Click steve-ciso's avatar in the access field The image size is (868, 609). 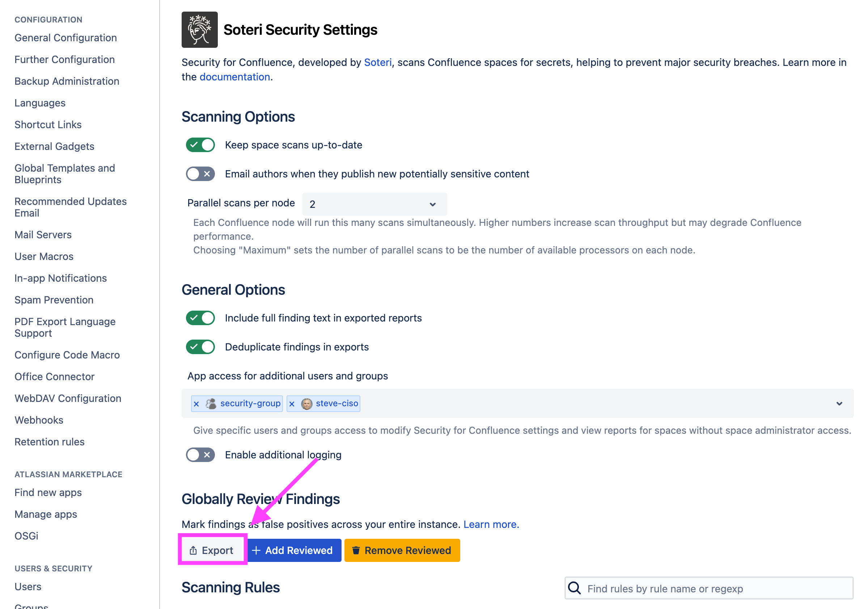coord(307,403)
